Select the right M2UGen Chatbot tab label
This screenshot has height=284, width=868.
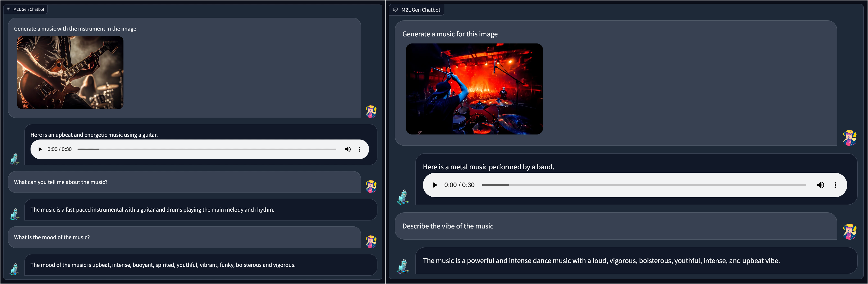click(x=420, y=10)
